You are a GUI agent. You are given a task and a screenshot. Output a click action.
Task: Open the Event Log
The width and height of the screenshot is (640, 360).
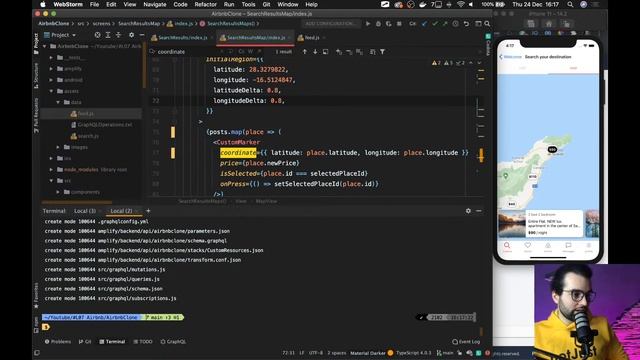466,342
